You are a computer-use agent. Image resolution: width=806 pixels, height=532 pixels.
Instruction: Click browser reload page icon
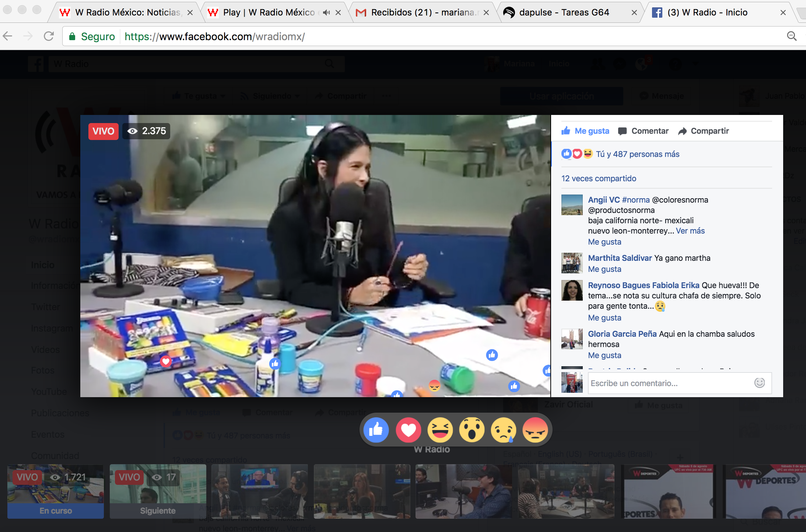pos(49,36)
